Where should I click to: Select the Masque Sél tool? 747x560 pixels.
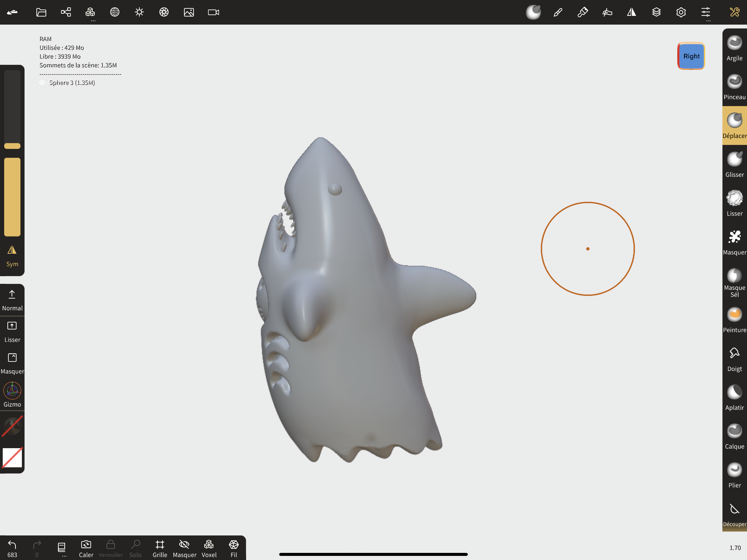734,282
